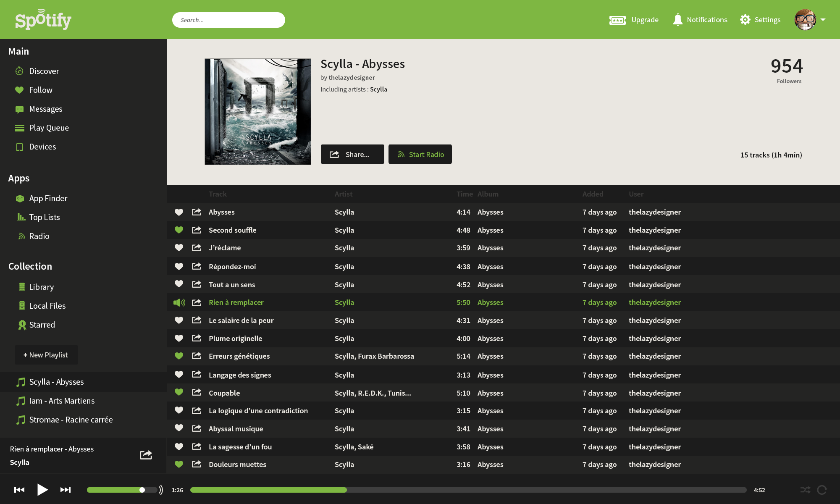Toggle repeat mode
This screenshot has width=840, height=504.
click(x=822, y=490)
